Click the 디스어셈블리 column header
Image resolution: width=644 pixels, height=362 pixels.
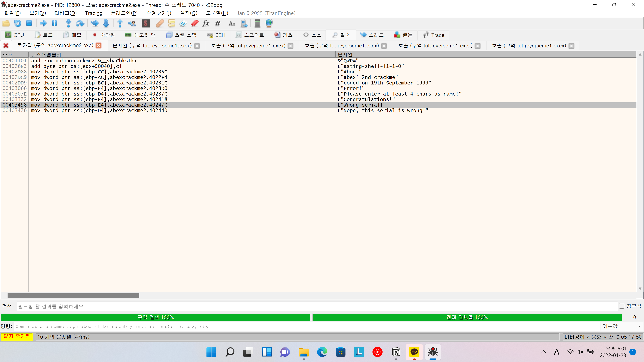pos(182,54)
